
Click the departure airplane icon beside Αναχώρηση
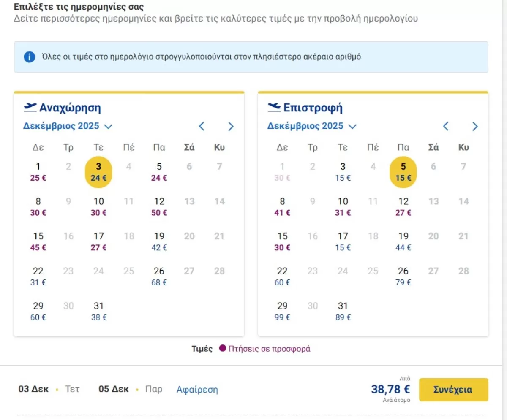tap(30, 108)
